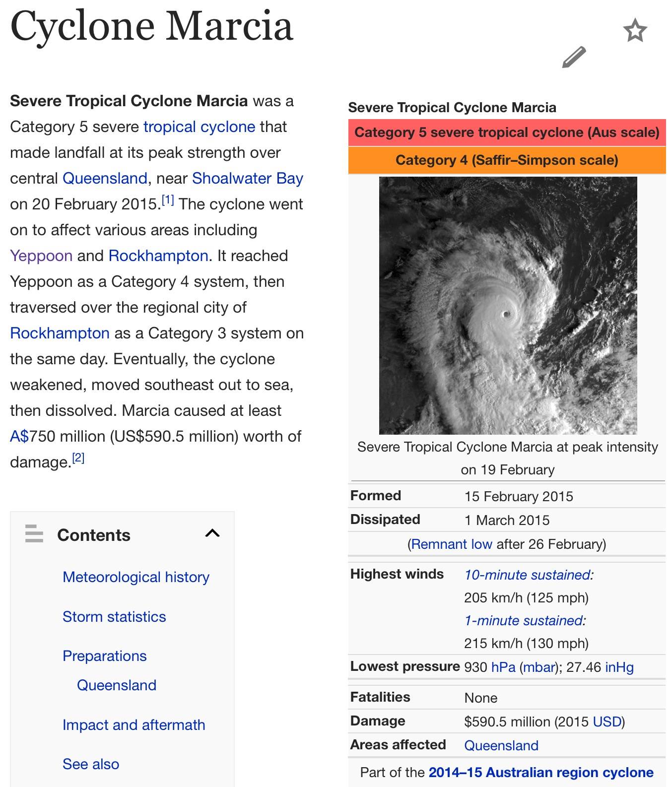Click the pencil edit icon
The image size is (672, 787).
point(574,57)
